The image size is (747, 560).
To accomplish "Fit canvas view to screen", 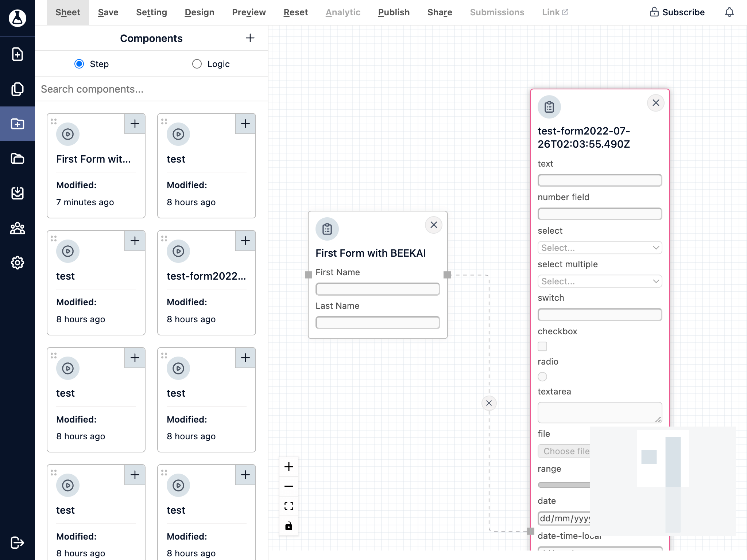I will pos(289,506).
